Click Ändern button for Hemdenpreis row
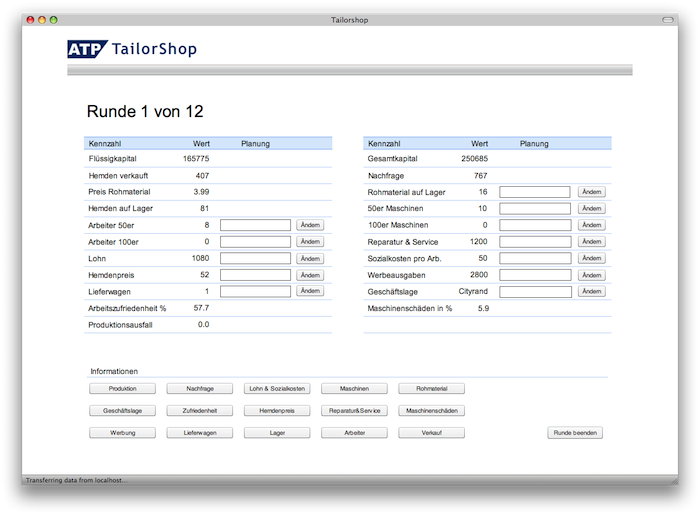This screenshot has width=700, height=515. (310, 275)
